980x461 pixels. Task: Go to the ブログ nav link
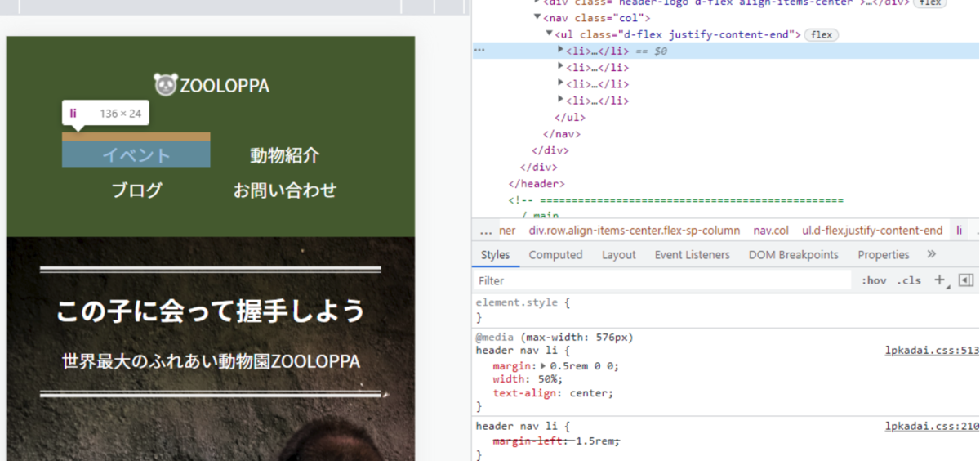[x=136, y=190]
